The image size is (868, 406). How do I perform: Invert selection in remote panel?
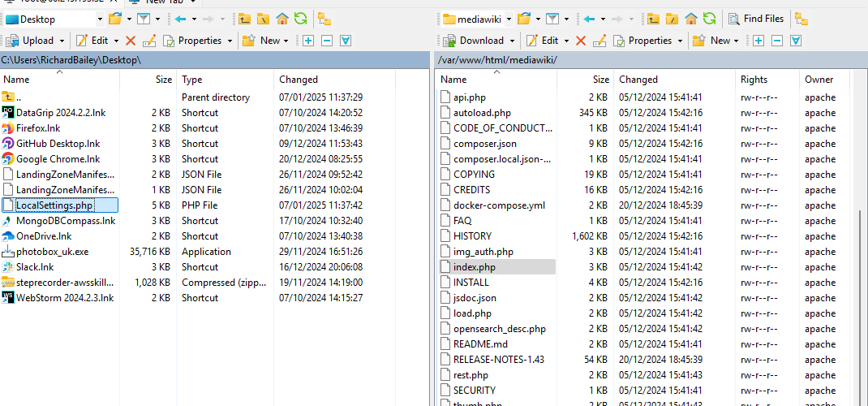pos(796,41)
